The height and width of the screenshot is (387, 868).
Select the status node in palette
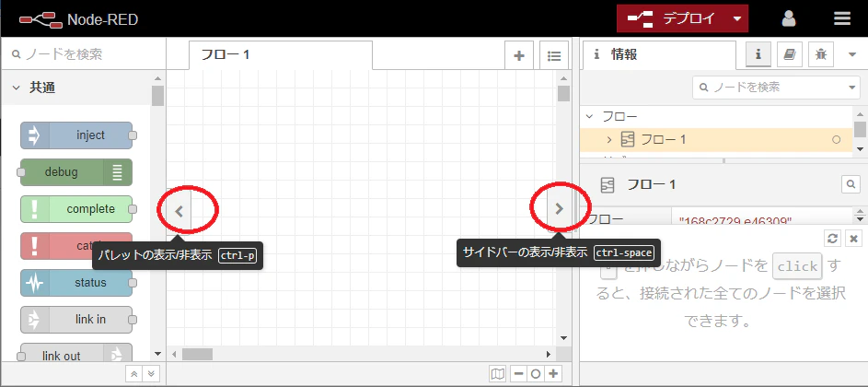tap(76, 283)
